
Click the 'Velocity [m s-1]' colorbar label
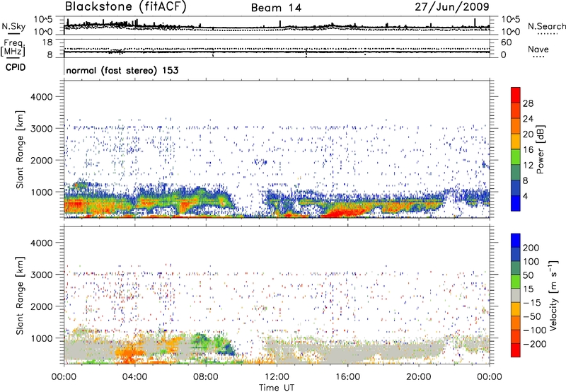553,295
